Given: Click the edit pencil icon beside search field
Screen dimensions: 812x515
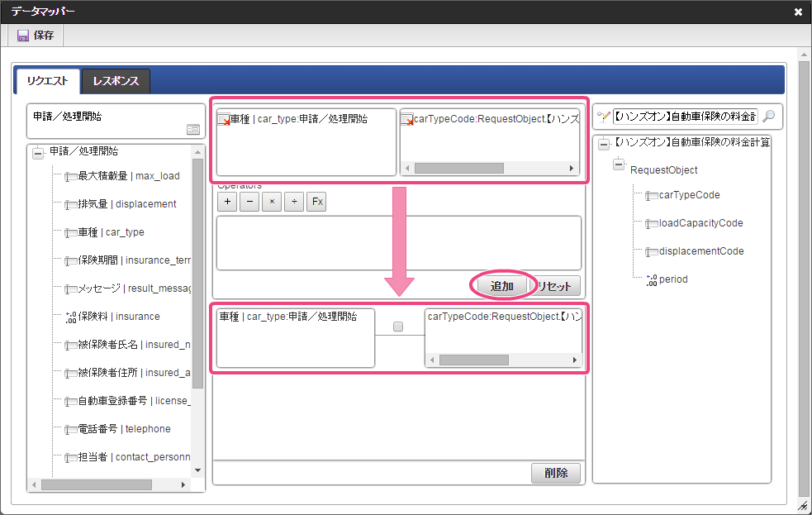Looking at the screenshot, I should pyautogui.click(x=603, y=117).
